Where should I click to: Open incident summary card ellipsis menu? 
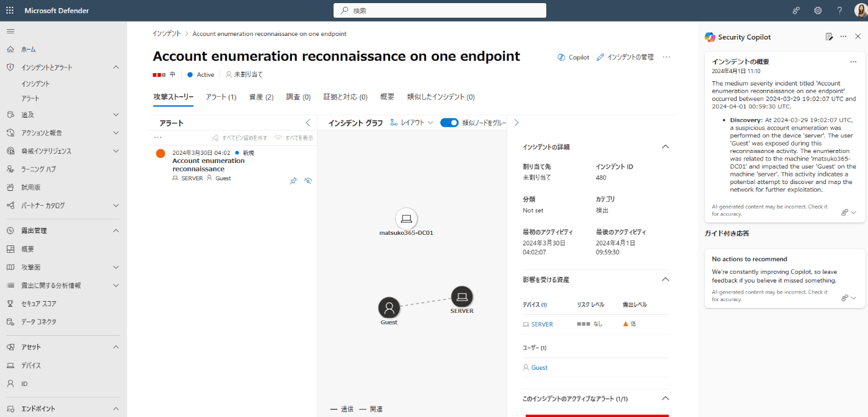point(853,62)
